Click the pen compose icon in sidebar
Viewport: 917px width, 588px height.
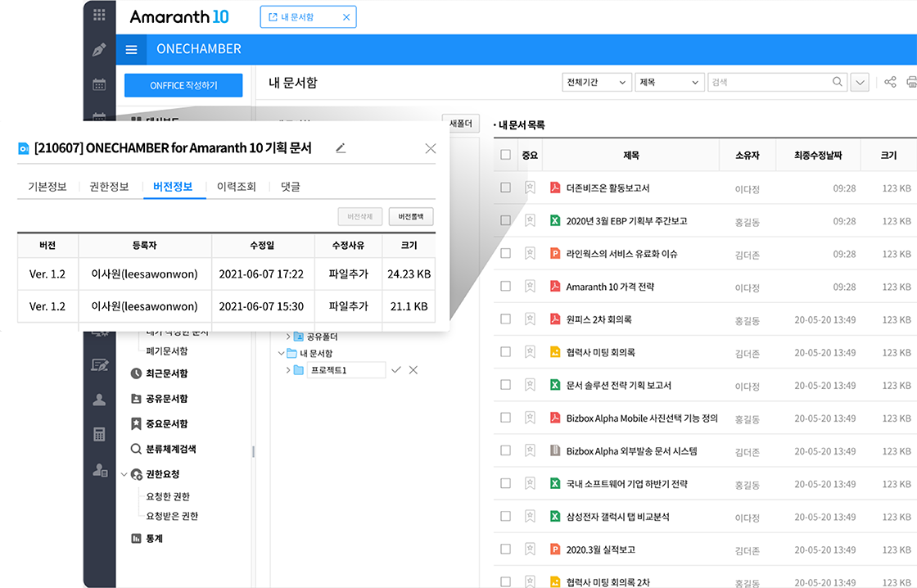click(x=99, y=50)
